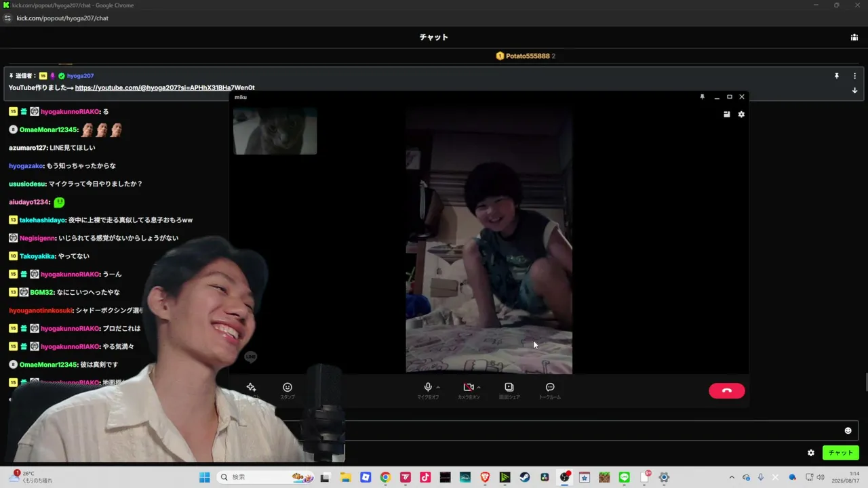Click the azumaro127 username in chat
This screenshot has height=488, width=868.
coord(28,148)
